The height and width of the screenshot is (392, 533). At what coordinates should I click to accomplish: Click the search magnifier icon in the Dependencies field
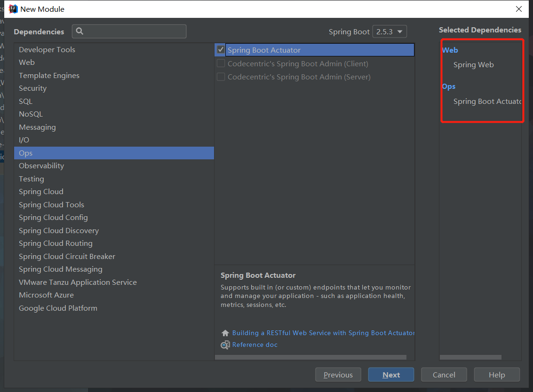[x=80, y=31]
